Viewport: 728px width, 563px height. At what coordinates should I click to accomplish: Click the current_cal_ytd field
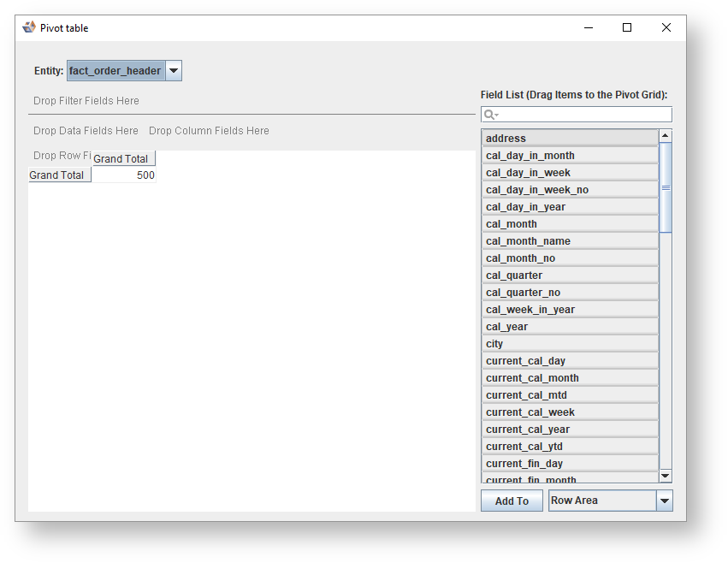[x=570, y=447]
